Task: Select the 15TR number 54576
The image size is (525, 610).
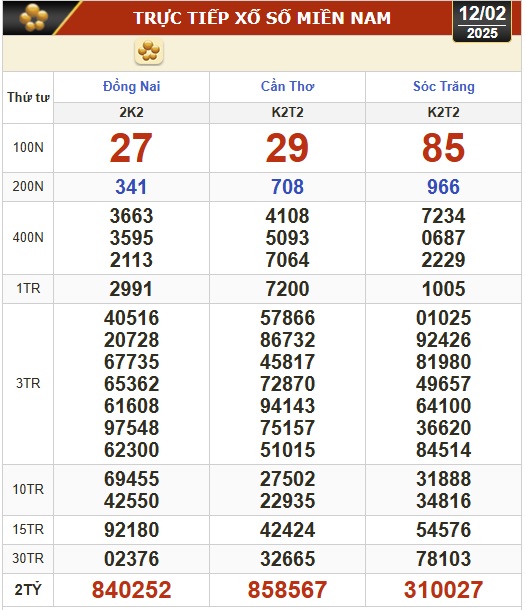Action: 444,530
